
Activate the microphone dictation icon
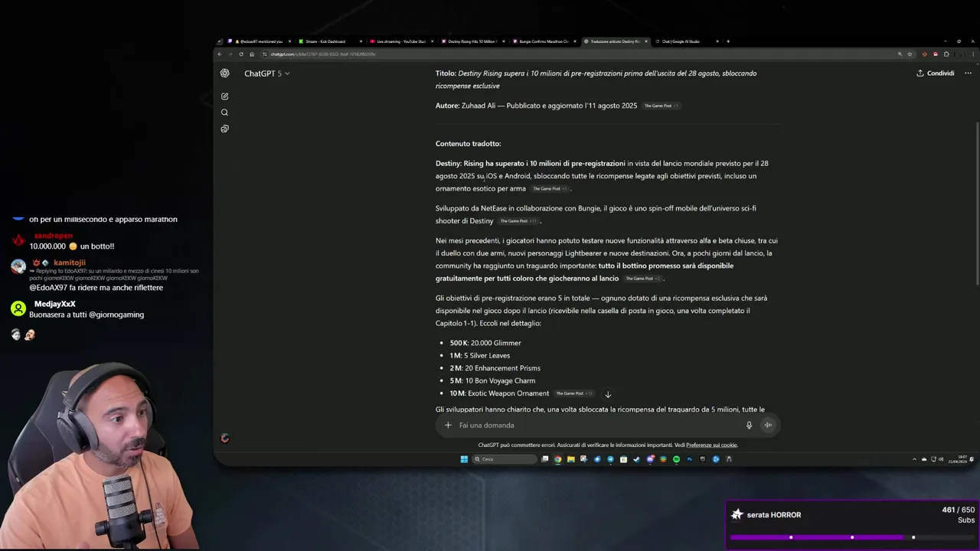749,425
